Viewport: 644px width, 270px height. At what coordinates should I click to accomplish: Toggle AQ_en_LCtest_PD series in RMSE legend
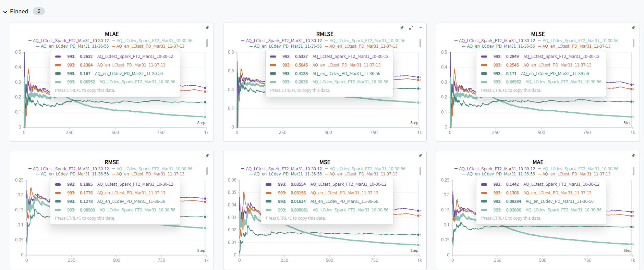(148, 174)
